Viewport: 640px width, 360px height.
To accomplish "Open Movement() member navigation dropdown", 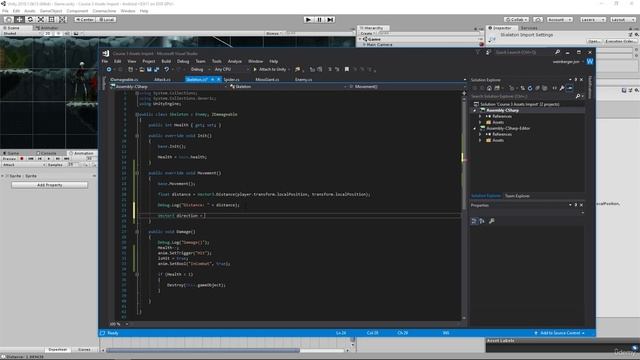I will tap(406, 87).
